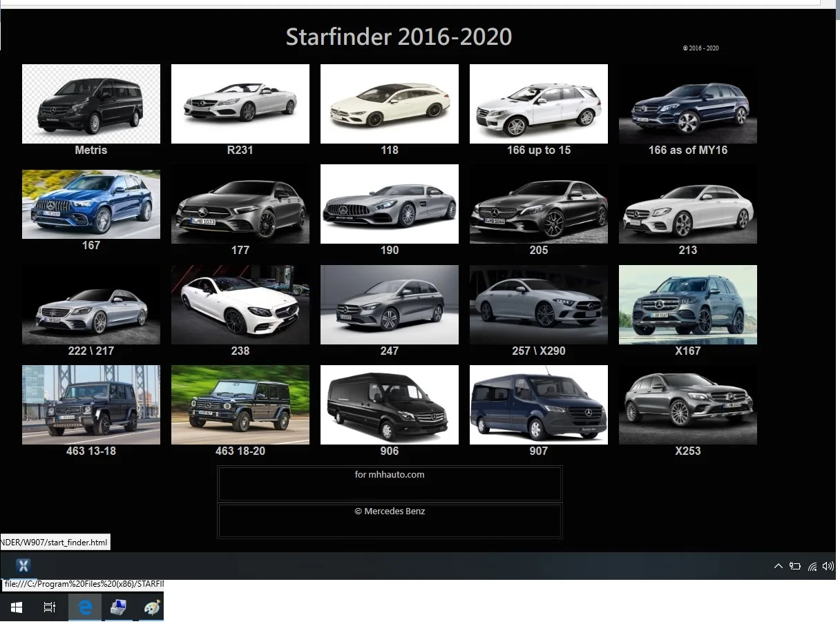Select the R231 convertible image
840x624 pixels.
click(240, 104)
